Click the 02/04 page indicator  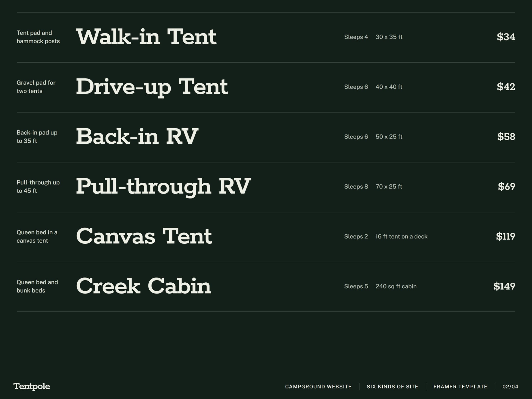click(x=510, y=387)
